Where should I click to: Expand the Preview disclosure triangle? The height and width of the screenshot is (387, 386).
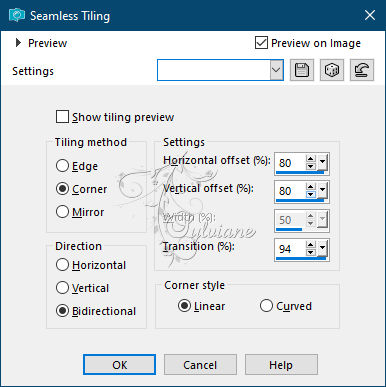pos(18,43)
